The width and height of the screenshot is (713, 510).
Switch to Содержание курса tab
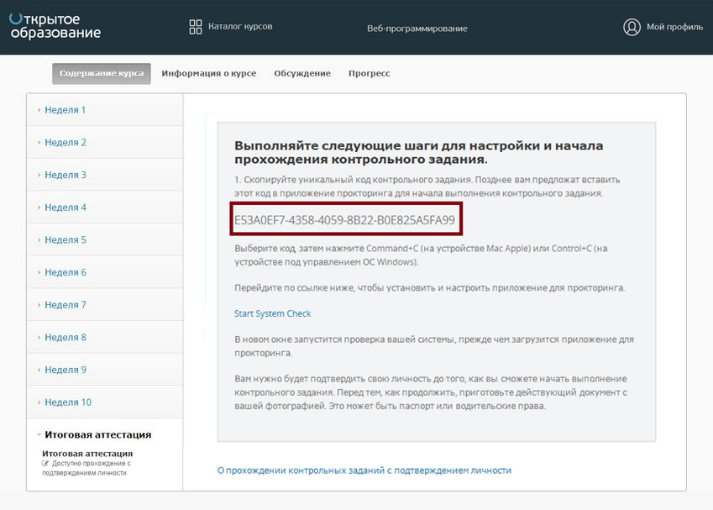coord(101,73)
